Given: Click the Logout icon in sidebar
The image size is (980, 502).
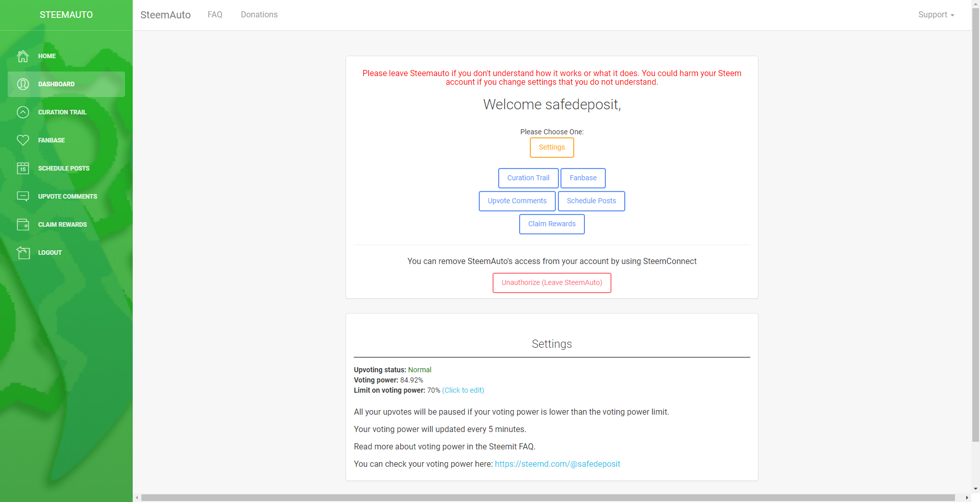Looking at the screenshot, I should [23, 253].
